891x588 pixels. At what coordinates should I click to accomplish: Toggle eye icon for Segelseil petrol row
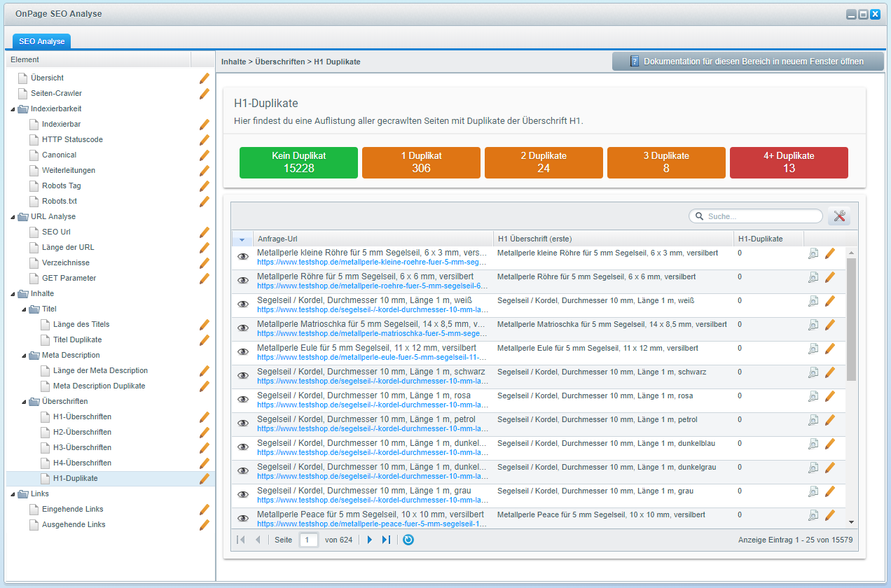[243, 423]
